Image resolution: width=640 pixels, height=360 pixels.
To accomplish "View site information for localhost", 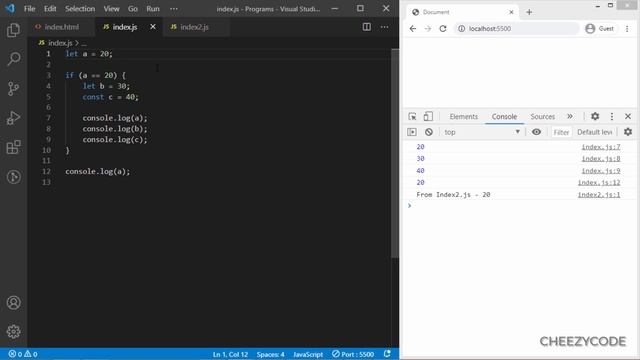I will click(461, 29).
